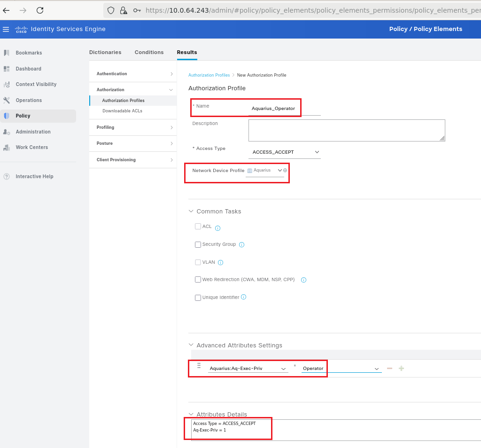Switch to the Conditions tab
This screenshot has width=481, height=448.
click(149, 53)
